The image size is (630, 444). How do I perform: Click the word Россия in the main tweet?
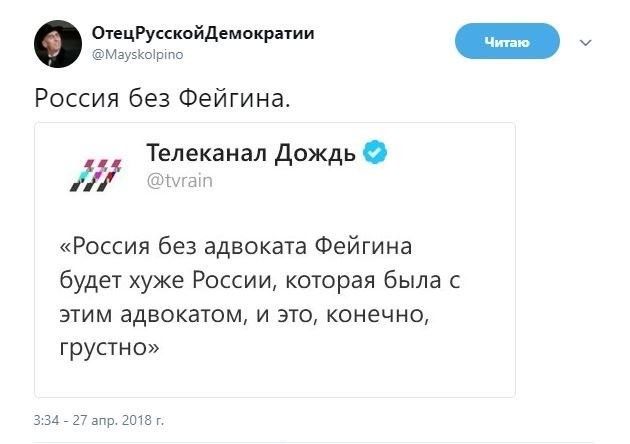pyautogui.click(x=77, y=99)
